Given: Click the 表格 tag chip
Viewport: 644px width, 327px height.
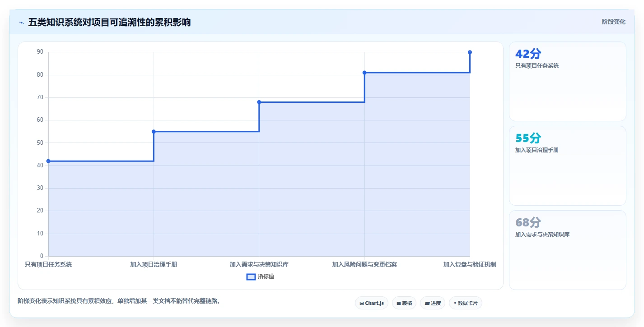Looking at the screenshot, I should tap(404, 303).
